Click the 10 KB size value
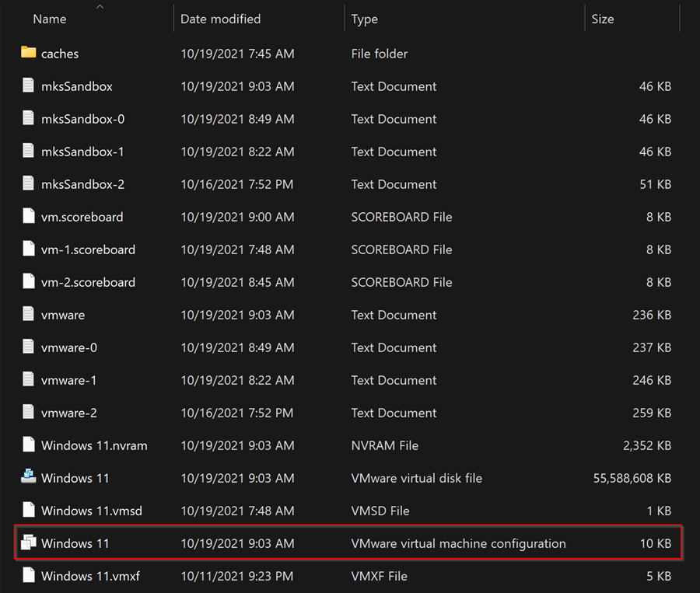700x593 pixels. 656,543
